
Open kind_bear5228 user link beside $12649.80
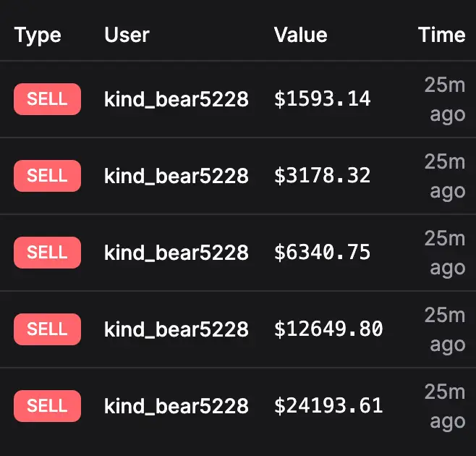pos(177,329)
